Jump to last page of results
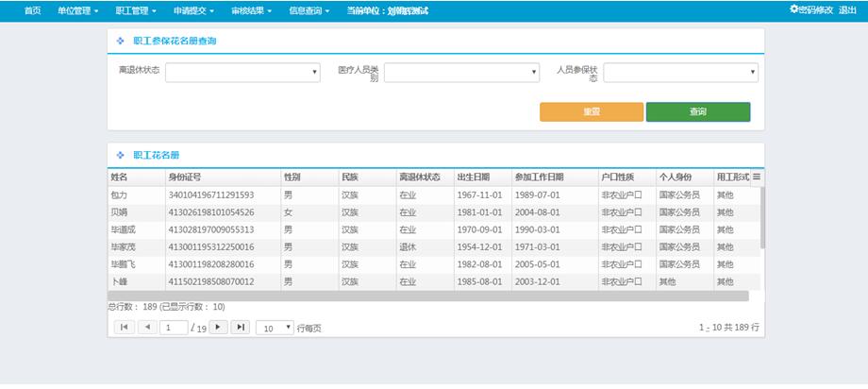The width and height of the screenshot is (868, 389). tap(241, 327)
